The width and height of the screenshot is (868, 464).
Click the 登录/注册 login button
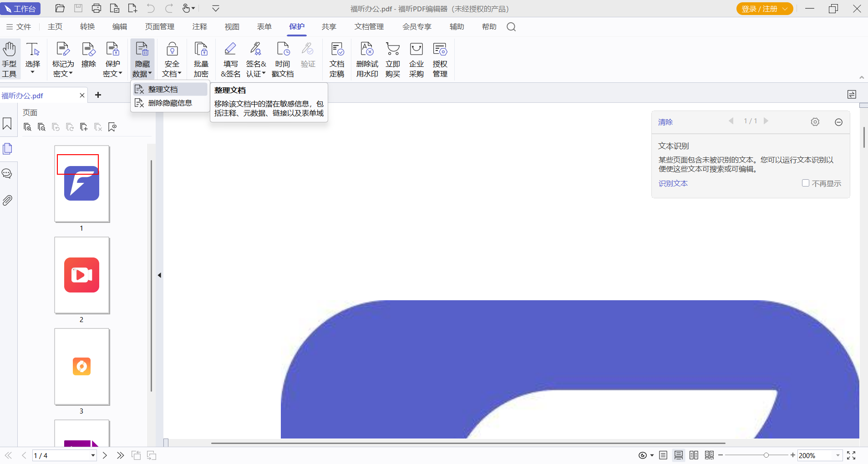point(764,9)
